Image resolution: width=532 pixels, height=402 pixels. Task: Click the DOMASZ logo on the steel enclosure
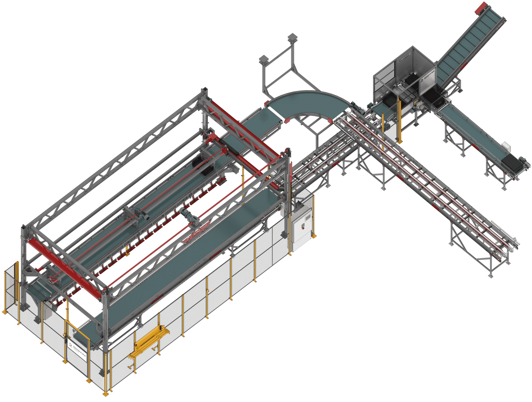click(428, 77)
